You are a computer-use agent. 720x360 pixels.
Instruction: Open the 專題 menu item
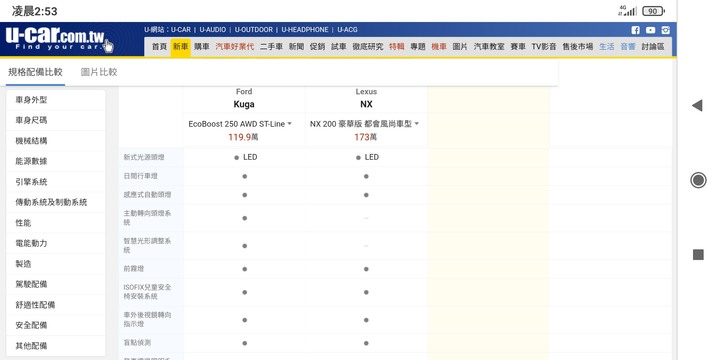pyautogui.click(x=418, y=47)
